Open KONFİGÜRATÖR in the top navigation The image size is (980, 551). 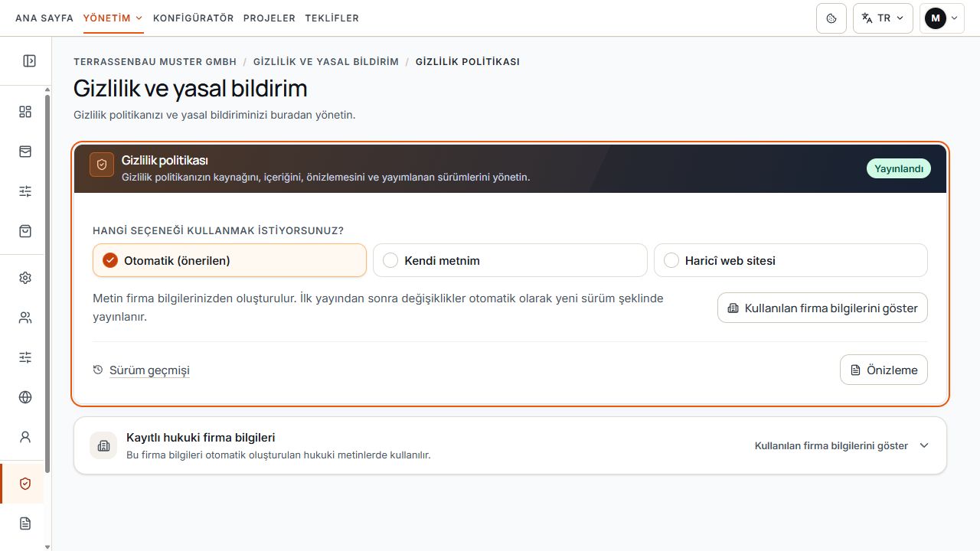tap(194, 18)
